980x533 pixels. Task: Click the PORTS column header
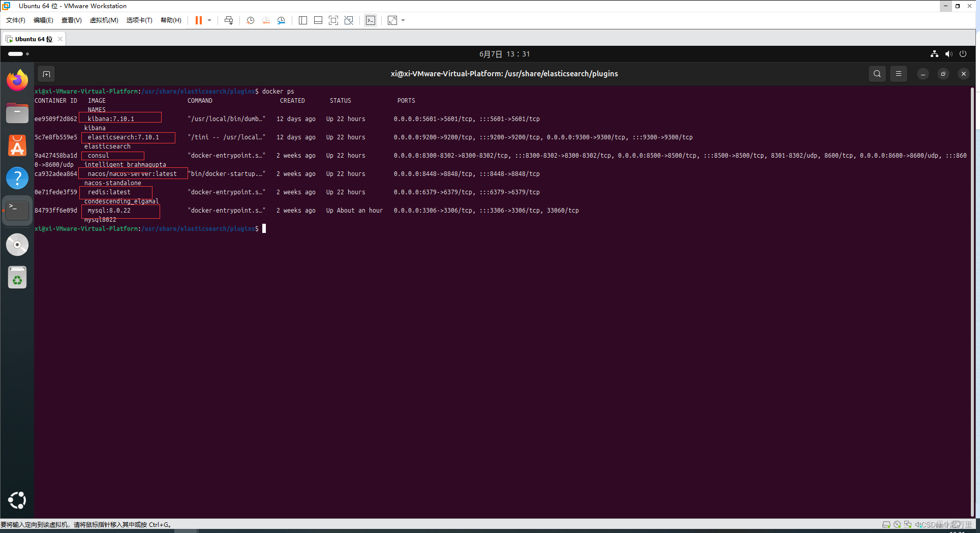(x=406, y=101)
